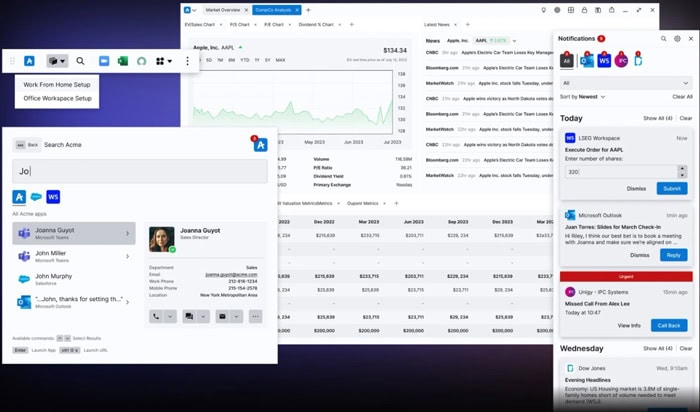
Task: Filter notifications by WS icon
Action: pos(604,60)
